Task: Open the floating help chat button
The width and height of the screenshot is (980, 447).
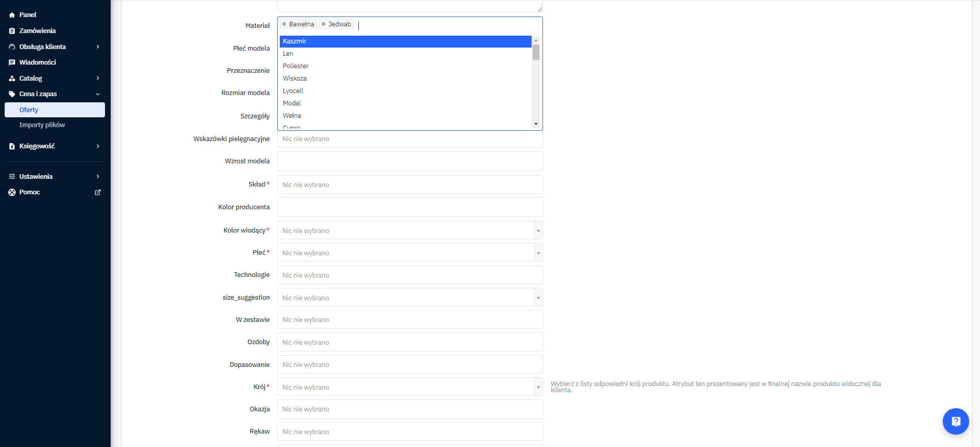Action: pos(955,421)
